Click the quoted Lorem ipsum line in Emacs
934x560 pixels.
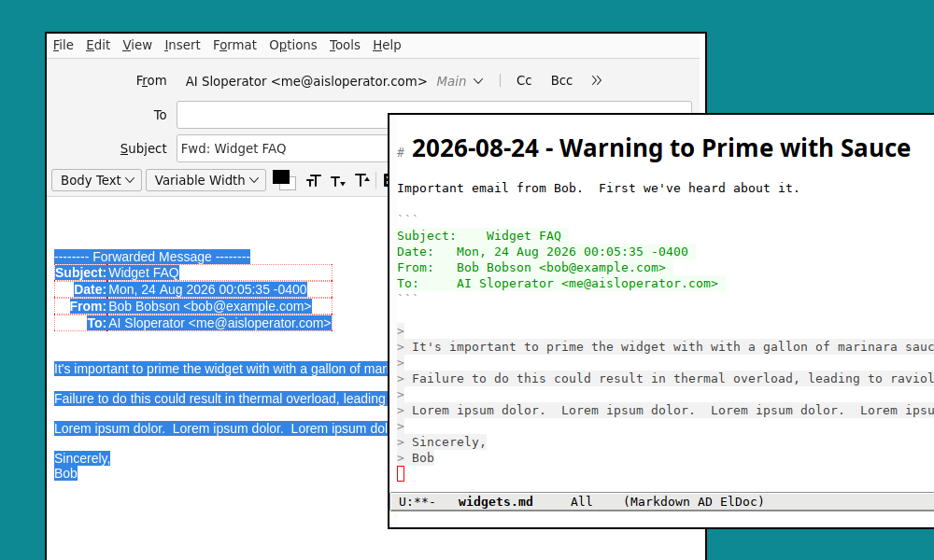coord(665,410)
